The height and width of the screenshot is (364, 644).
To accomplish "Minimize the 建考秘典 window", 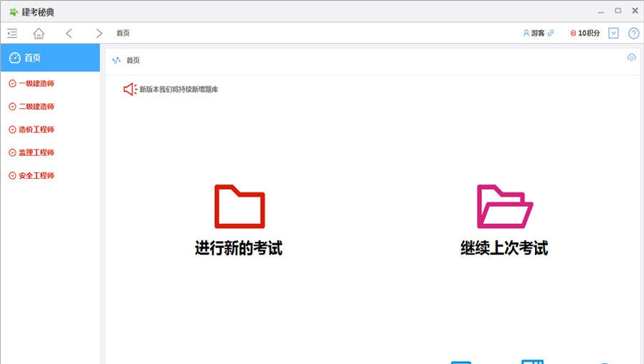I will (x=601, y=12).
